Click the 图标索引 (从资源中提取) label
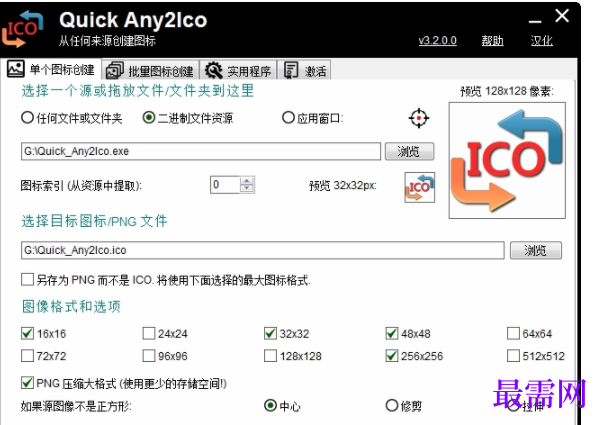The image size is (605, 425). (81, 186)
